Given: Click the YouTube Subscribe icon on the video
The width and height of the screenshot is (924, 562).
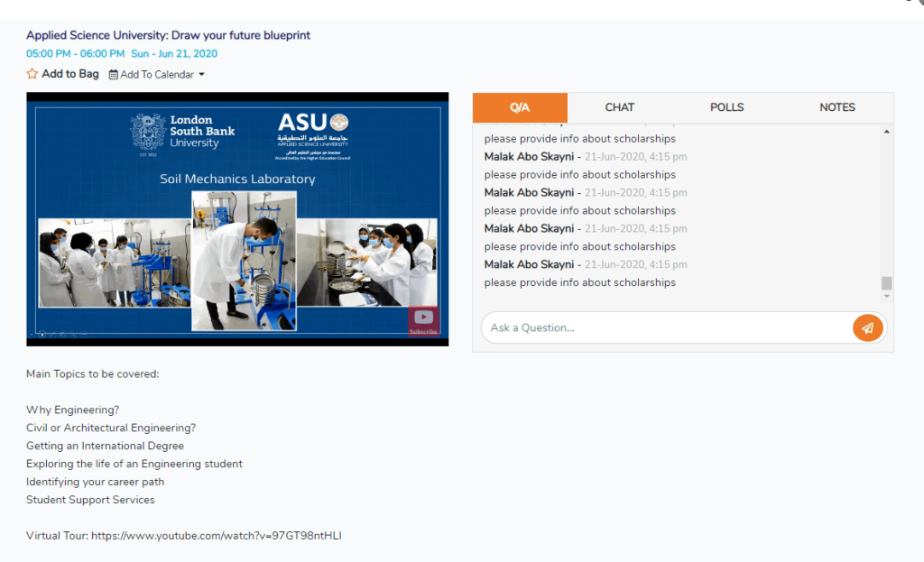Looking at the screenshot, I should click(x=422, y=319).
